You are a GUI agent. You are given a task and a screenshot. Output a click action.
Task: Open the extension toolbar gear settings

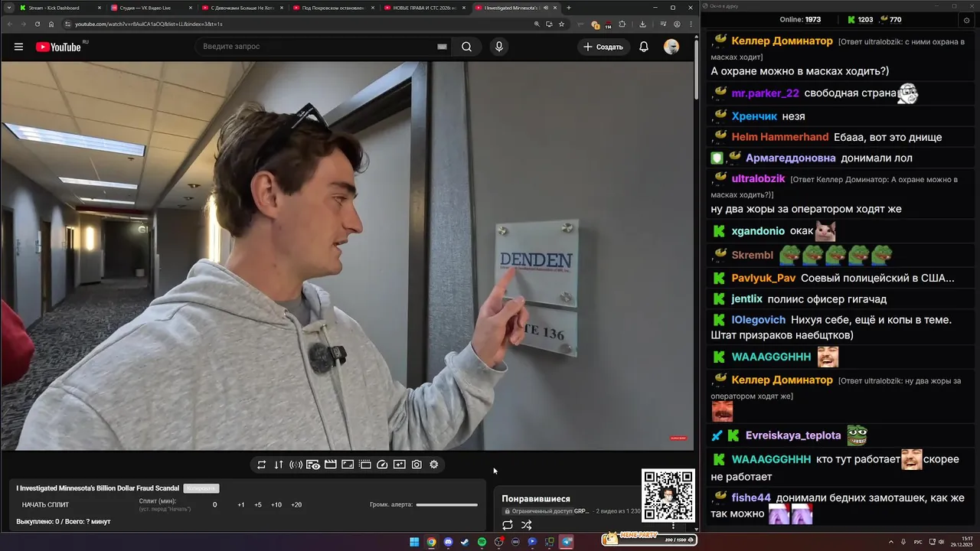[434, 465]
